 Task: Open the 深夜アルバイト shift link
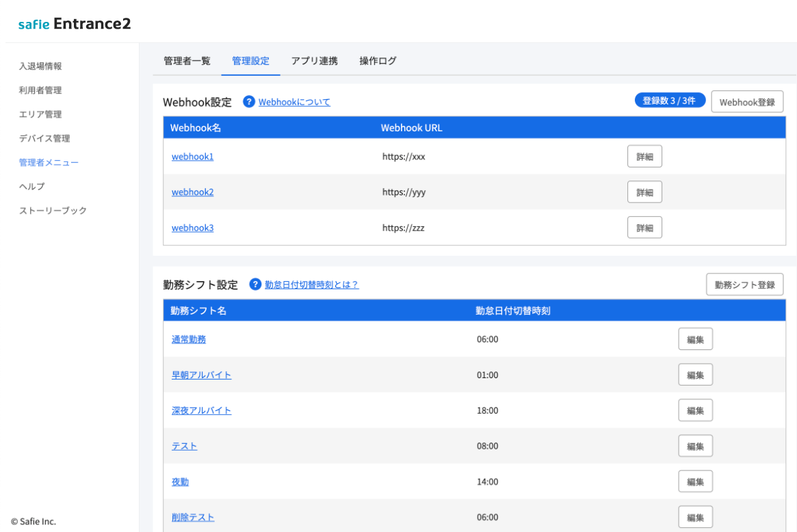pyautogui.click(x=201, y=410)
